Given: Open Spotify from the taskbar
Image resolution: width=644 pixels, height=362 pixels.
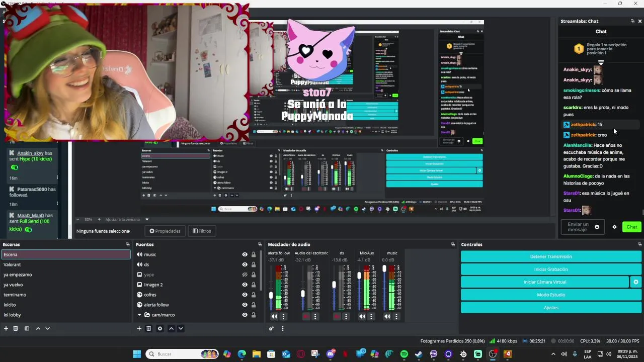Looking at the screenshot, I should point(404,354).
